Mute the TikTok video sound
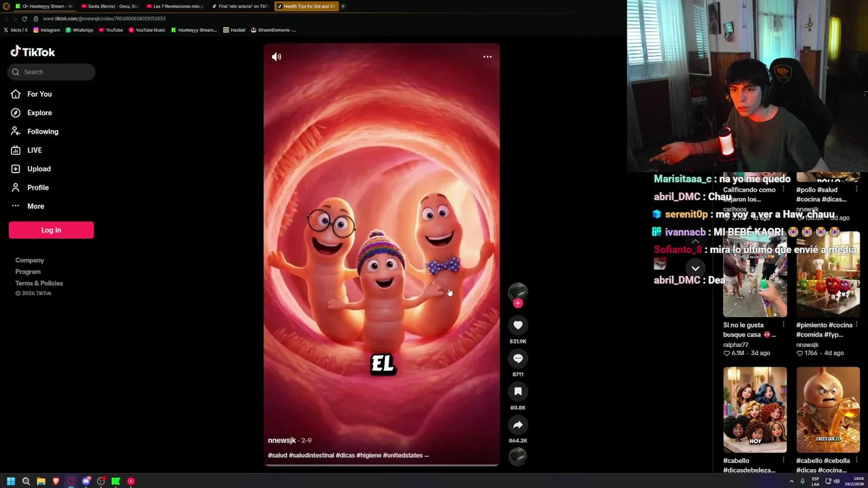Viewport: 868px width, 488px height. point(277,57)
